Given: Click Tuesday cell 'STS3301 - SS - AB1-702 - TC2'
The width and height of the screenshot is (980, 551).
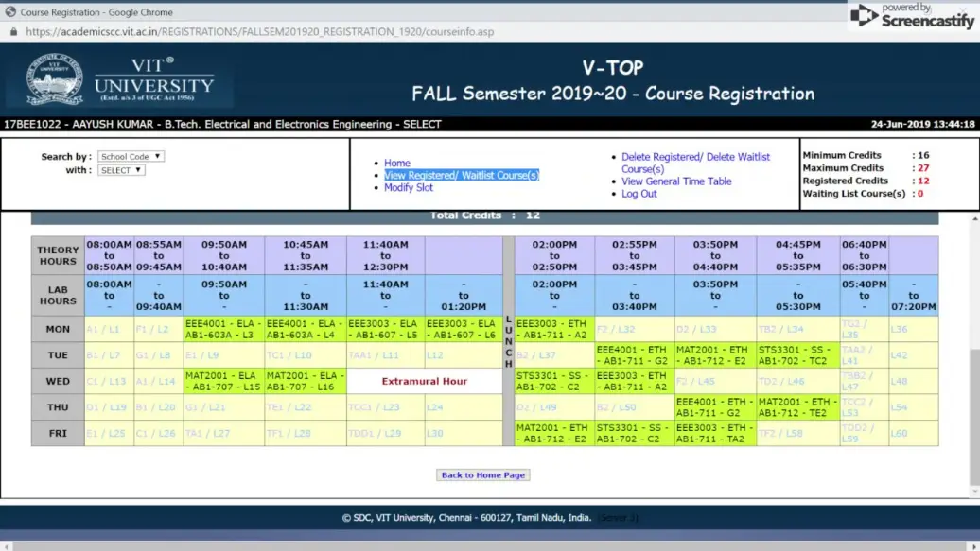Looking at the screenshot, I should (798, 354).
